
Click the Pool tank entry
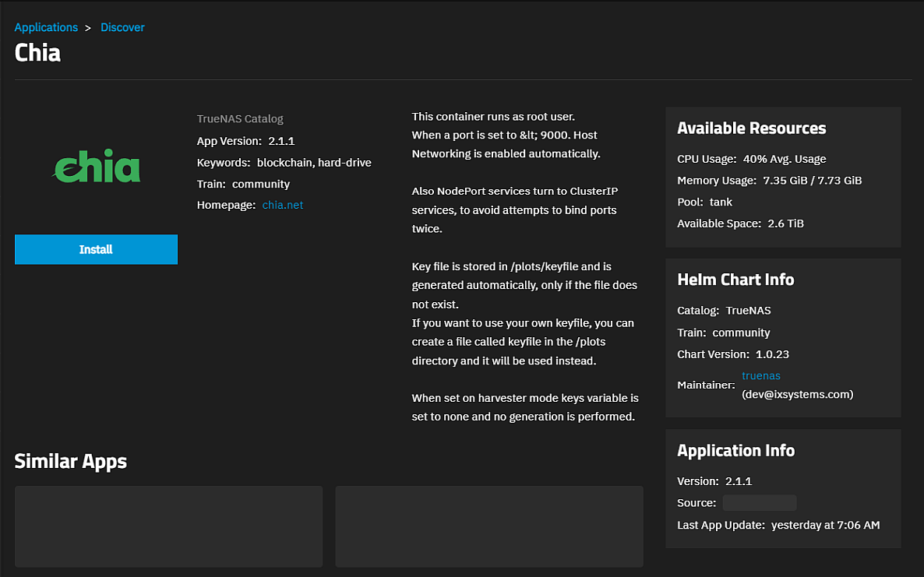click(705, 202)
